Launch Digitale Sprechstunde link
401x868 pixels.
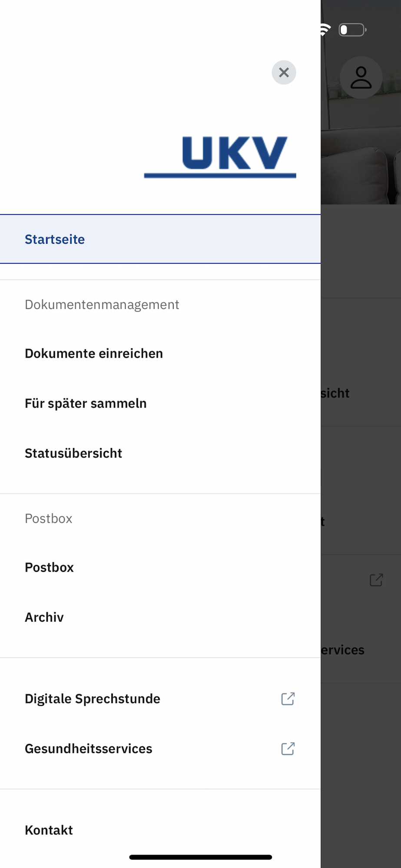click(x=93, y=699)
